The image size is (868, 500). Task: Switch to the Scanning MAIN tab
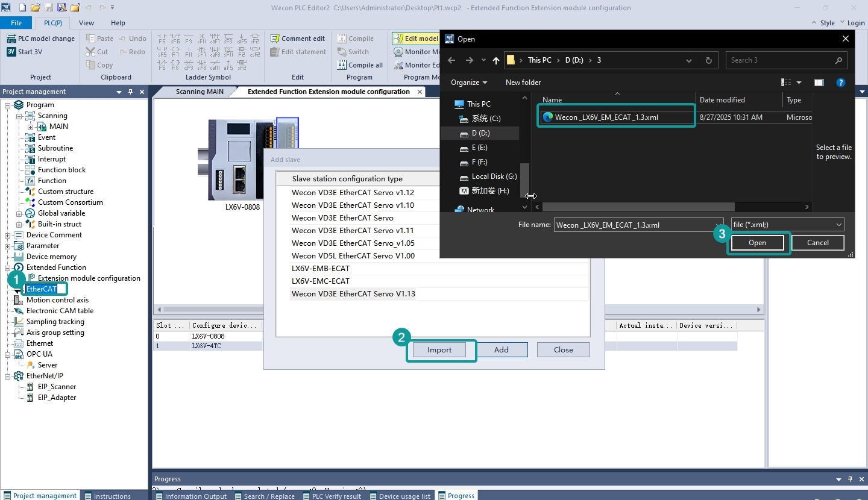(200, 92)
